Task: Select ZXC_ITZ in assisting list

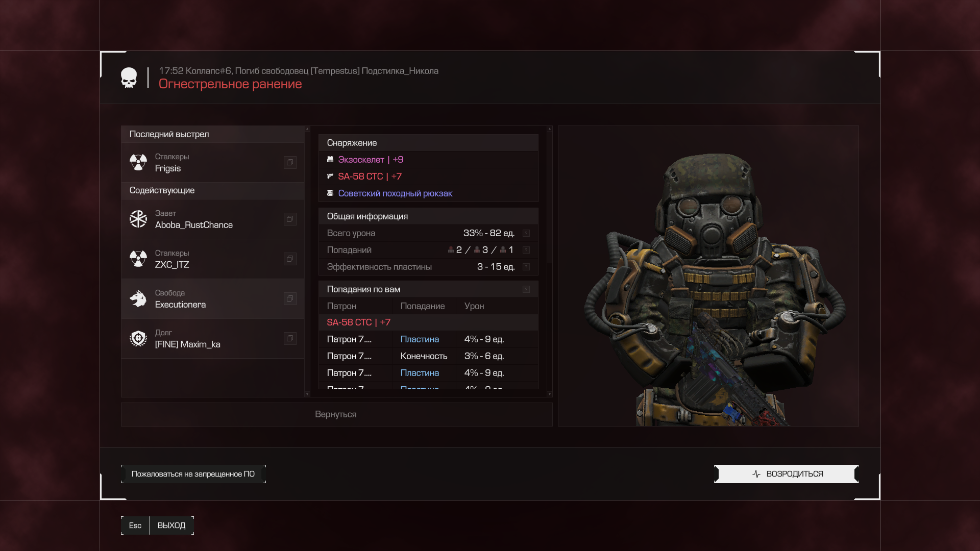Action: click(x=213, y=259)
